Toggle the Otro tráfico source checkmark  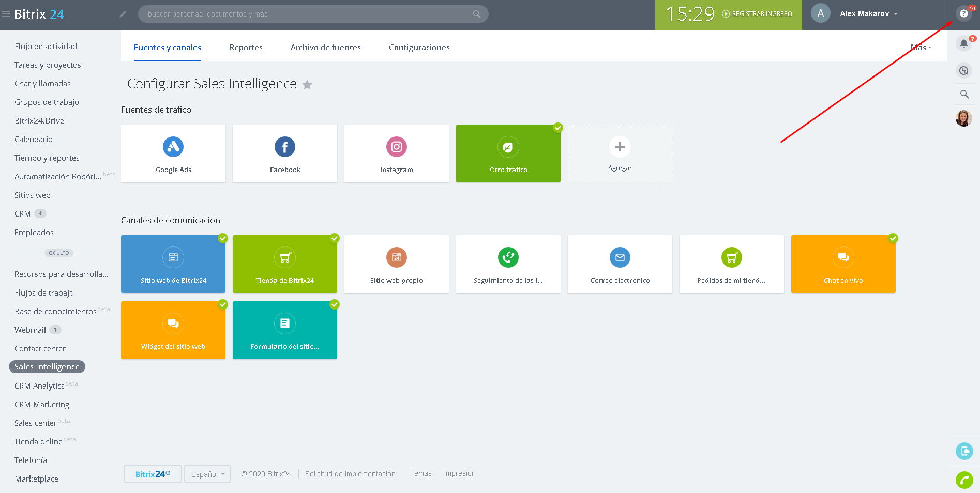tap(558, 128)
